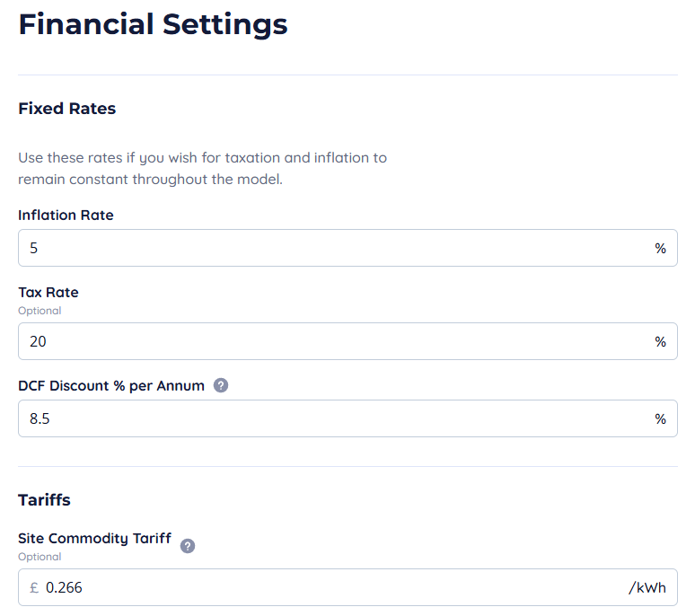Click the DCF Discount % per Annum label
This screenshot has height=616, width=695.
(x=111, y=385)
